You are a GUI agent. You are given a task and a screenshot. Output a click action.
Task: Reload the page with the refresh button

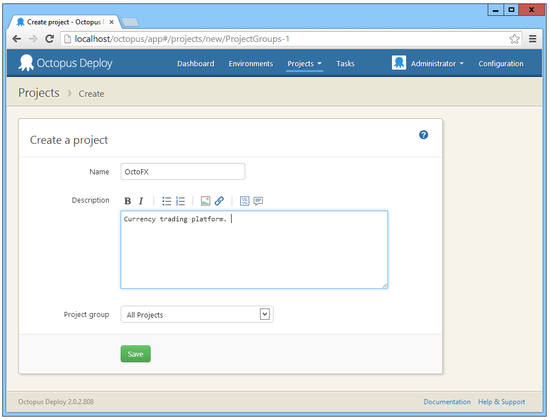49,39
